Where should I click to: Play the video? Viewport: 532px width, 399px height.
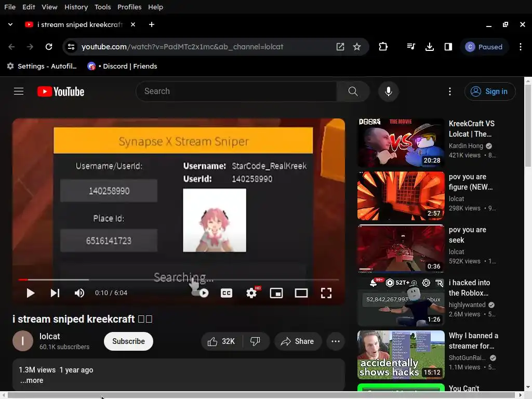click(x=31, y=293)
